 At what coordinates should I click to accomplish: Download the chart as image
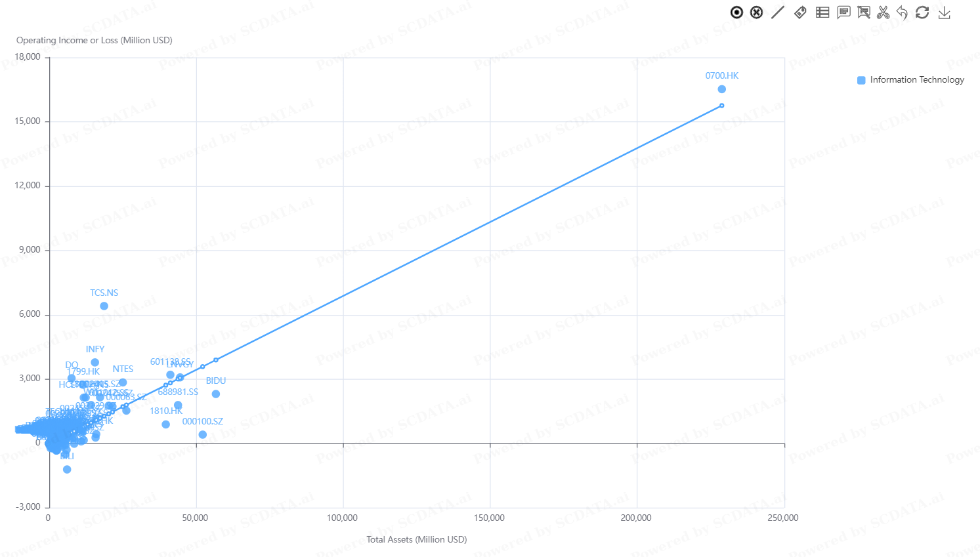tap(945, 12)
